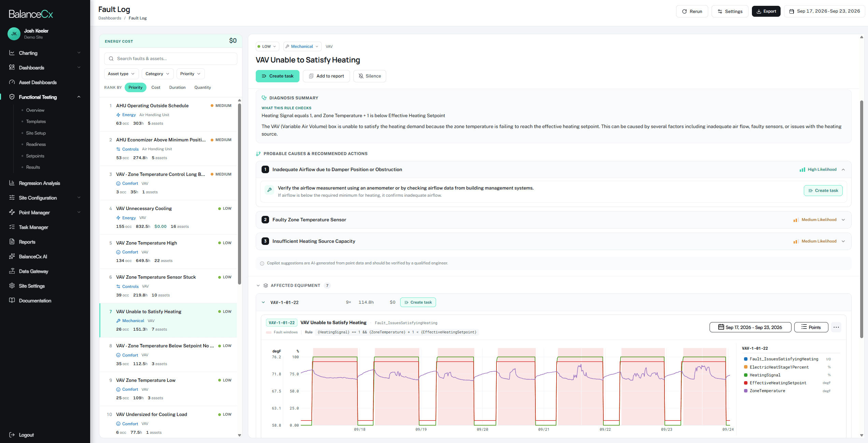The width and height of the screenshot is (868, 443).
Task: Click Add to report
Action: pyautogui.click(x=326, y=76)
